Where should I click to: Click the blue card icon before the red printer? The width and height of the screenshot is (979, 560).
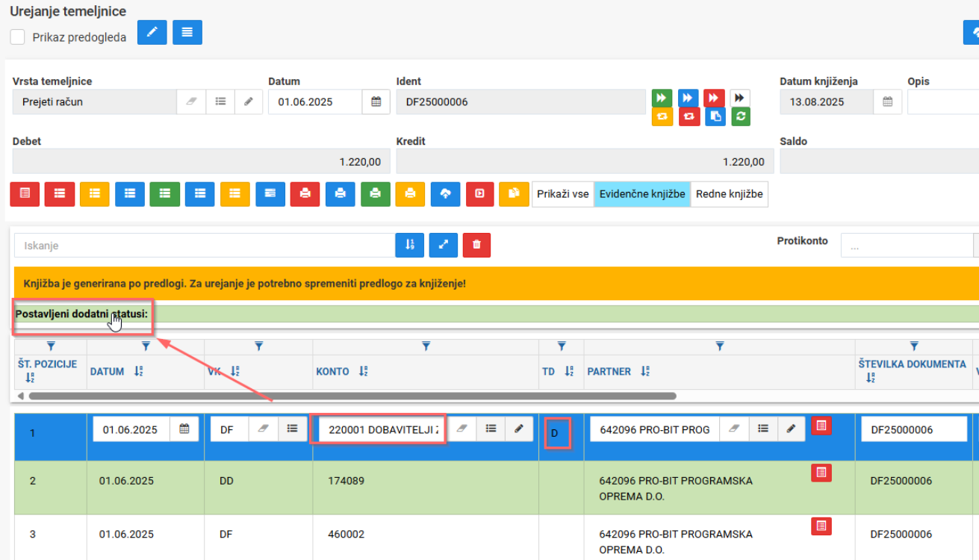pos(270,194)
